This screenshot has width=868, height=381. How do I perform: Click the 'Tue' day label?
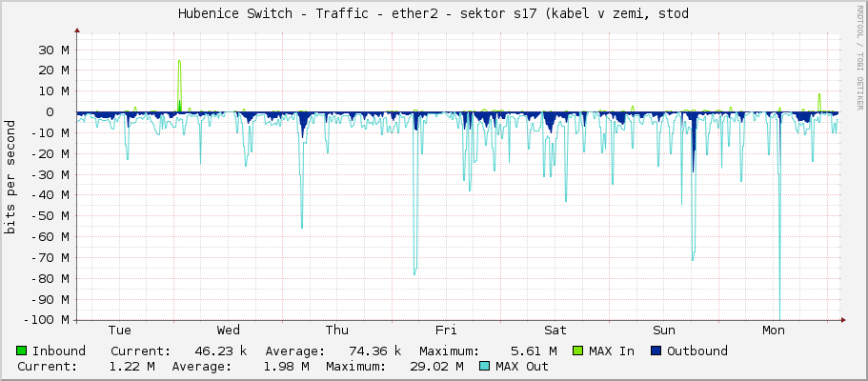point(119,331)
